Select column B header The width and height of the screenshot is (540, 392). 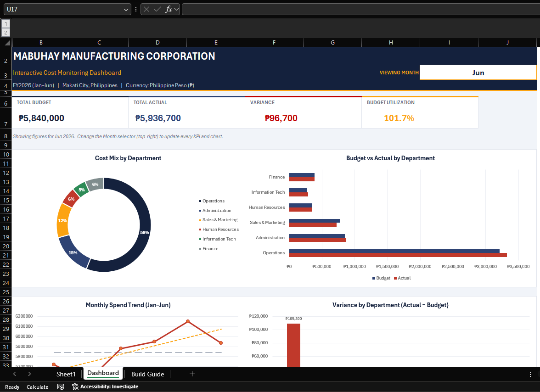pyautogui.click(x=41, y=43)
